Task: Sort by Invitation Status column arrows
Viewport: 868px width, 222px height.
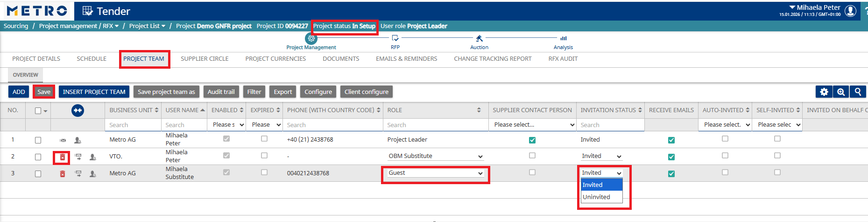Action: pos(640,110)
